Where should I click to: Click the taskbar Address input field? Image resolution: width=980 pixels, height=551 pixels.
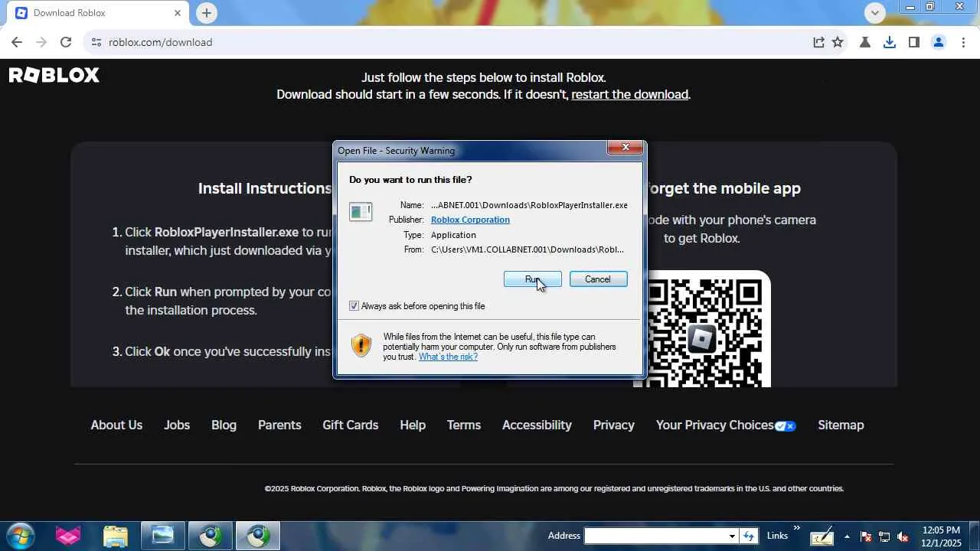(655, 536)
